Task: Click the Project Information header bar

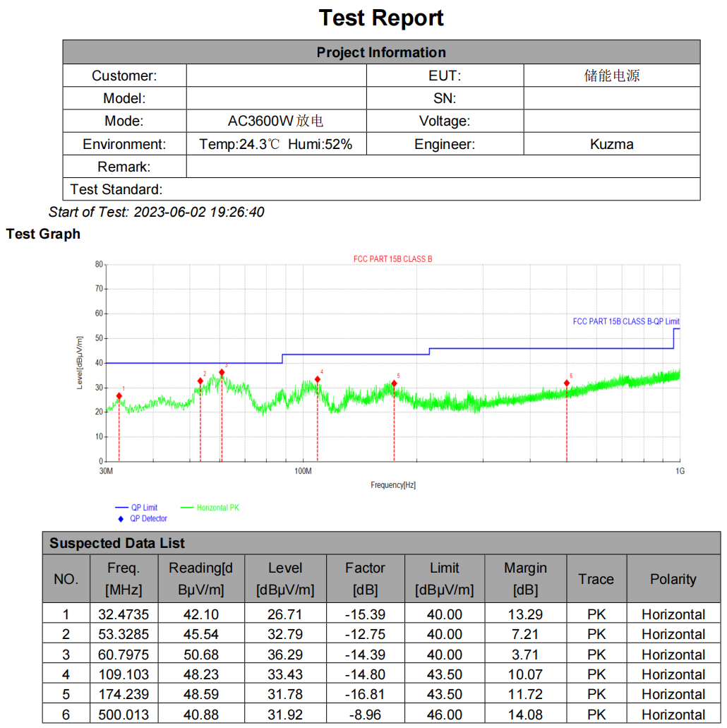Action: [381, 52]
